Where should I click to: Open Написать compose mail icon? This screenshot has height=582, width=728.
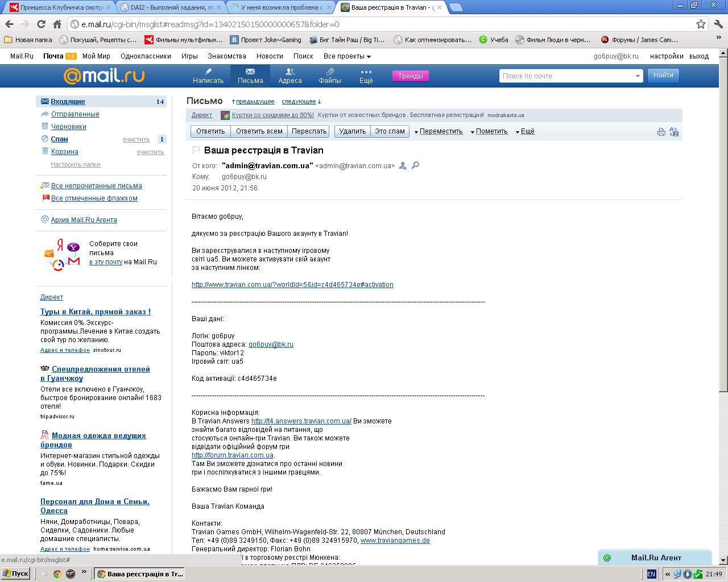point(208,76)
